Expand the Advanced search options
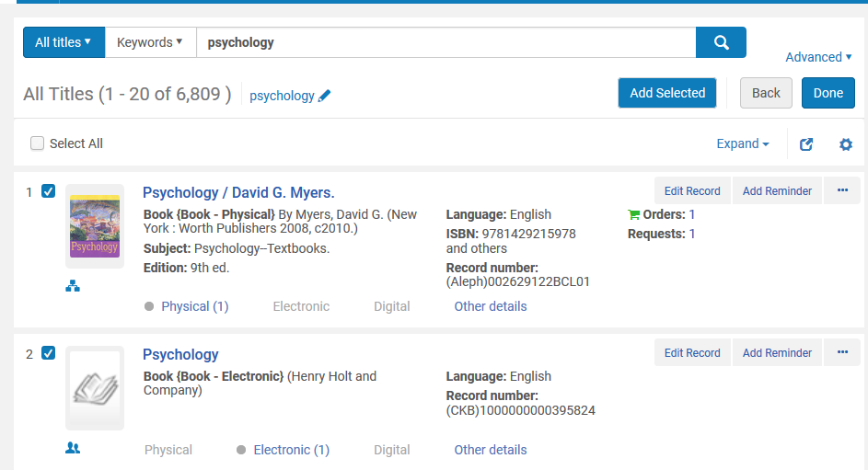Image resolution: width=868 pixels, height=470 pixels. click(x=818, y=57)
